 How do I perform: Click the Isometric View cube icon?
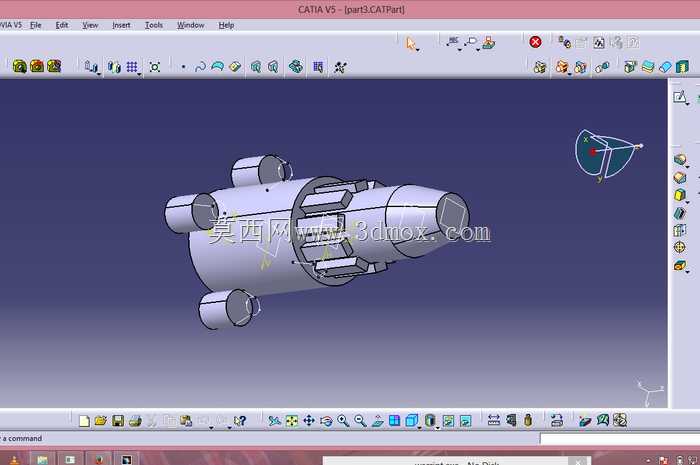click(411, 421)
